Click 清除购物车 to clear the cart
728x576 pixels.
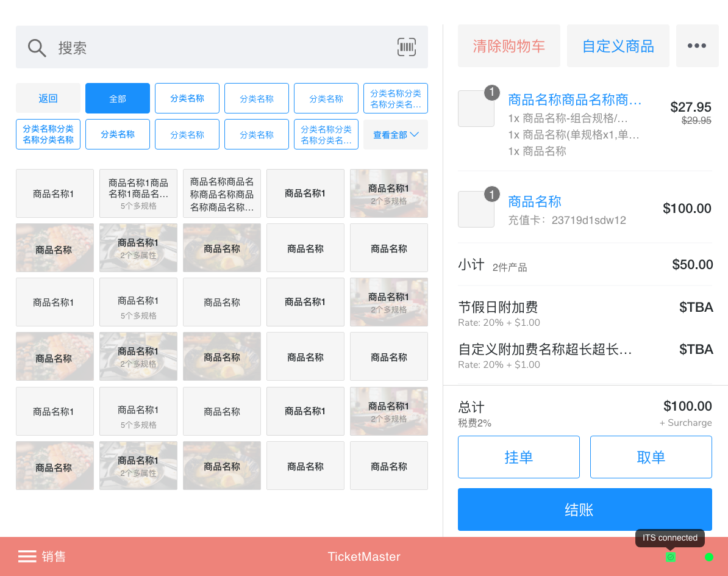point(509,46)
